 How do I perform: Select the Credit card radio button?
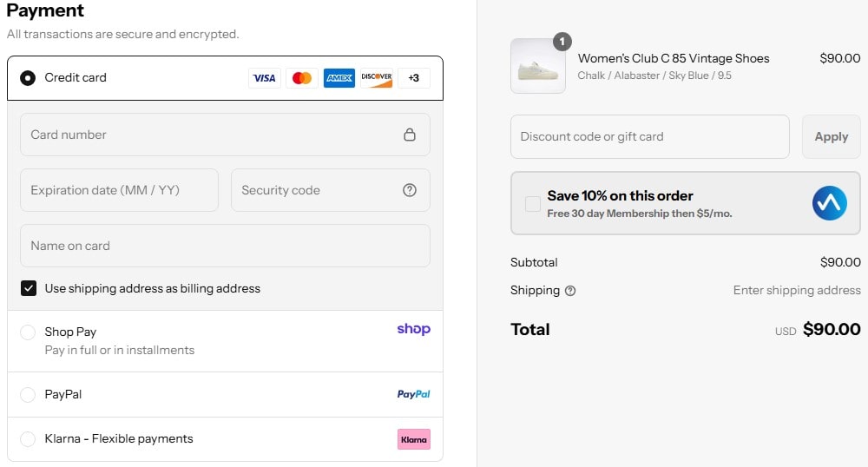tap(28, 78)
